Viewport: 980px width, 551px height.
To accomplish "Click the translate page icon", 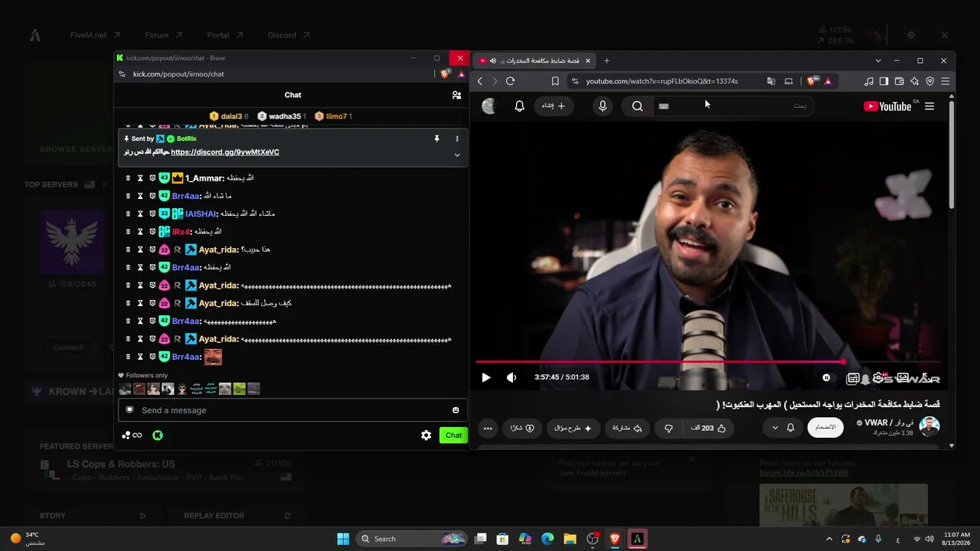I will (771, 81).
